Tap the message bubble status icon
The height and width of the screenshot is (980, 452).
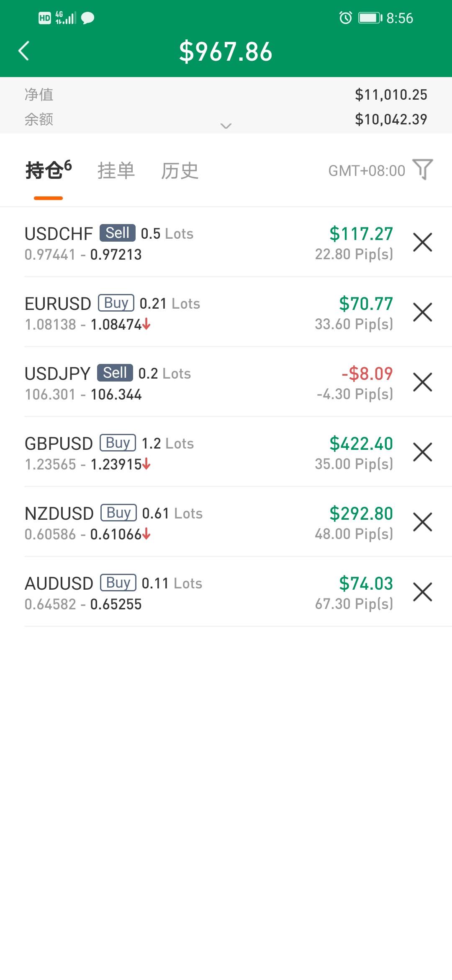(87, 18)
